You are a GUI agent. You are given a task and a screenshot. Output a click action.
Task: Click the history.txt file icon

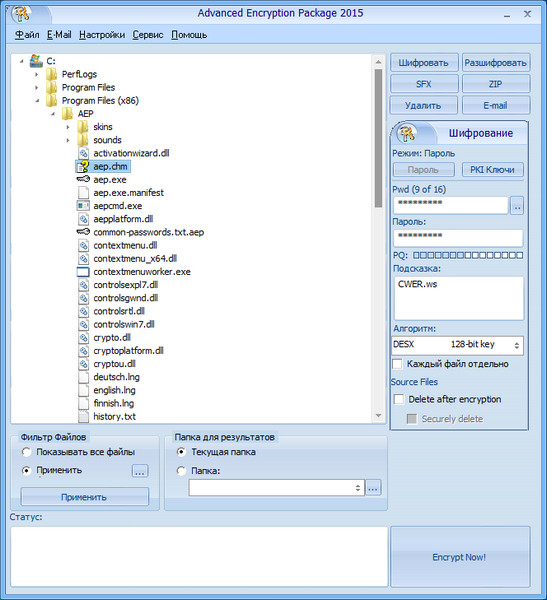click(83, 416)
